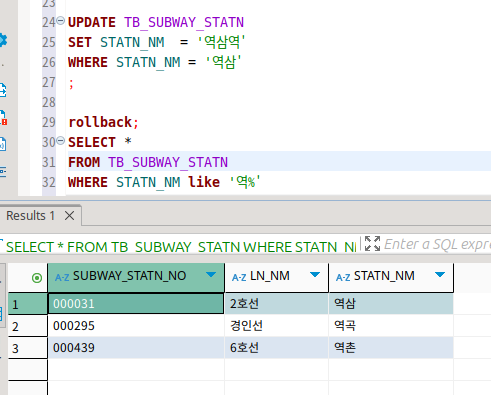491x395 pixels.
Task: Click the '역삼역' string literal on line 25
Action: tap(221, 42)
